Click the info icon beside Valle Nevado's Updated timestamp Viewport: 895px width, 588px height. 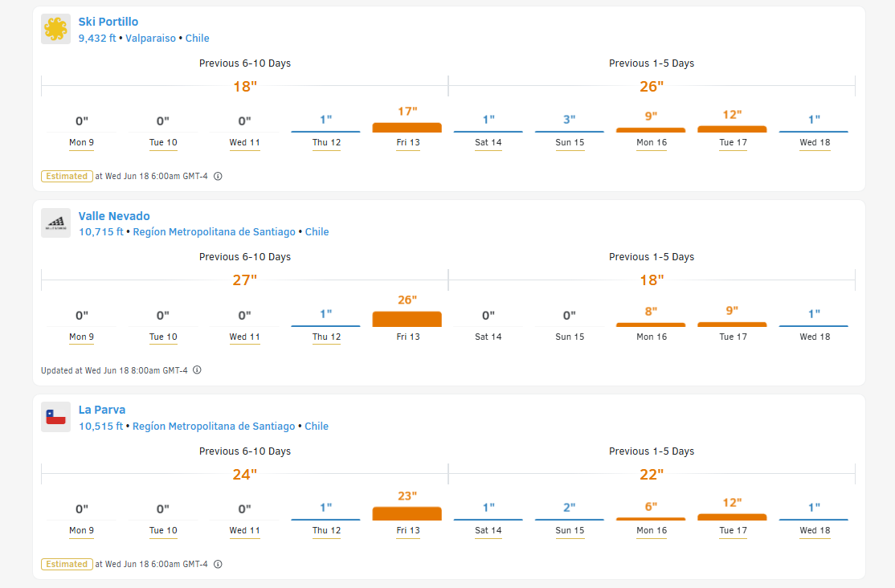197,370
